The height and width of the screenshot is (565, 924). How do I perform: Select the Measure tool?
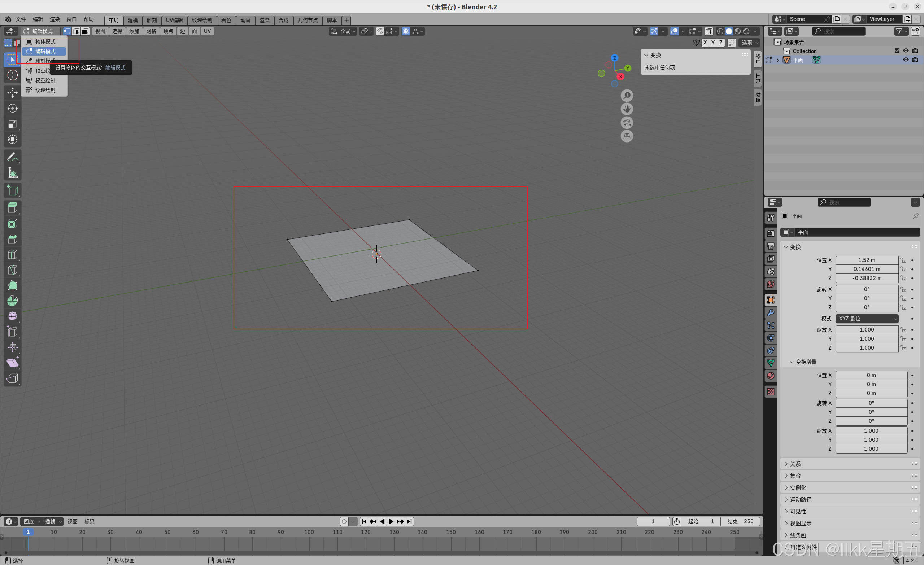[x=12, y=173]
